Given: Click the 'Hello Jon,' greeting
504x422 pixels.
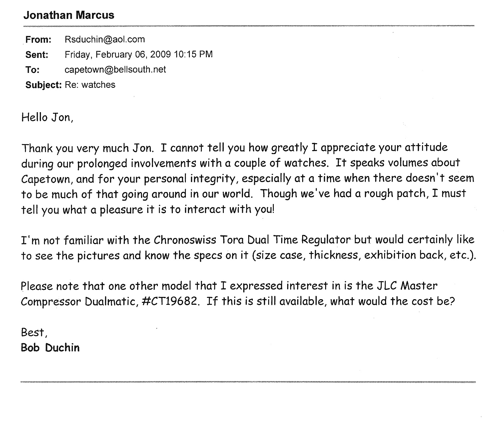Looking at the screenshot, I should pos(47,117).
